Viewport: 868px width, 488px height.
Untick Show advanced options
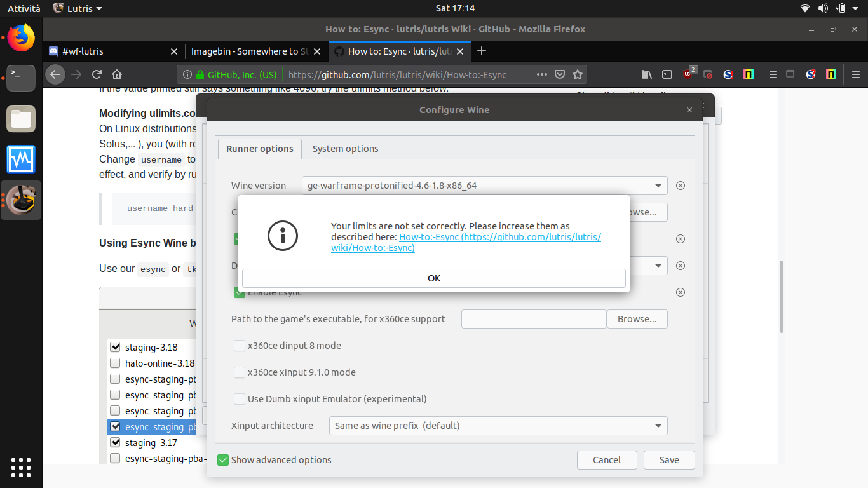point(223,460)
